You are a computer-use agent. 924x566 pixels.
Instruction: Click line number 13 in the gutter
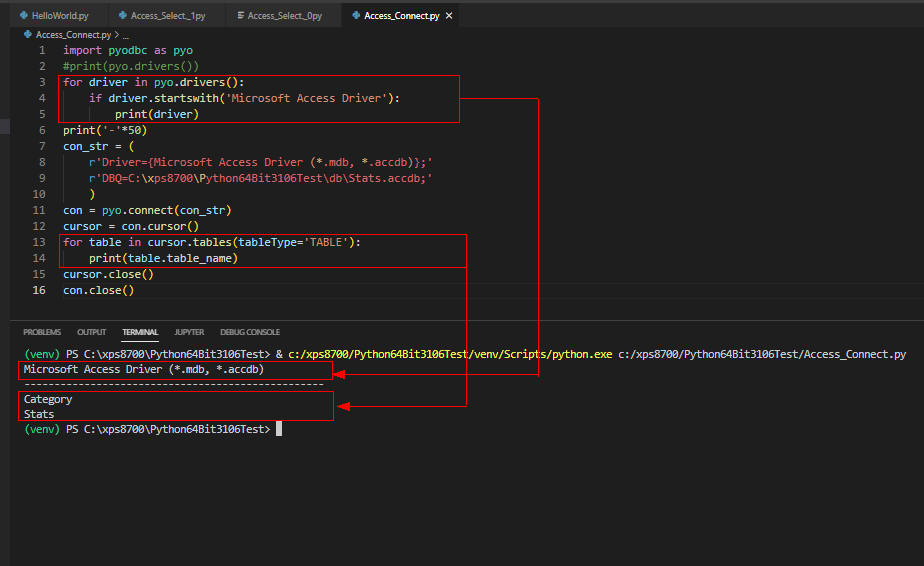(x=39, y=242)
